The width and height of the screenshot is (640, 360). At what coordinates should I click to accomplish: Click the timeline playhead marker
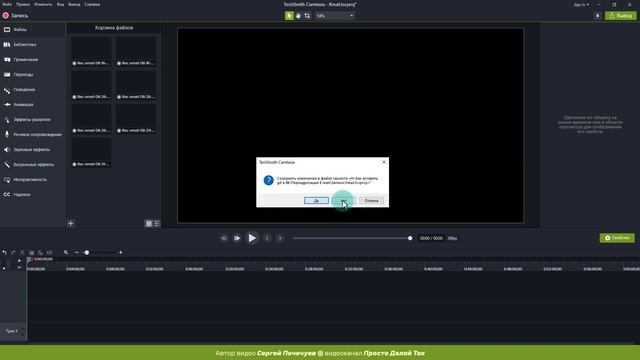coord(29,259)
